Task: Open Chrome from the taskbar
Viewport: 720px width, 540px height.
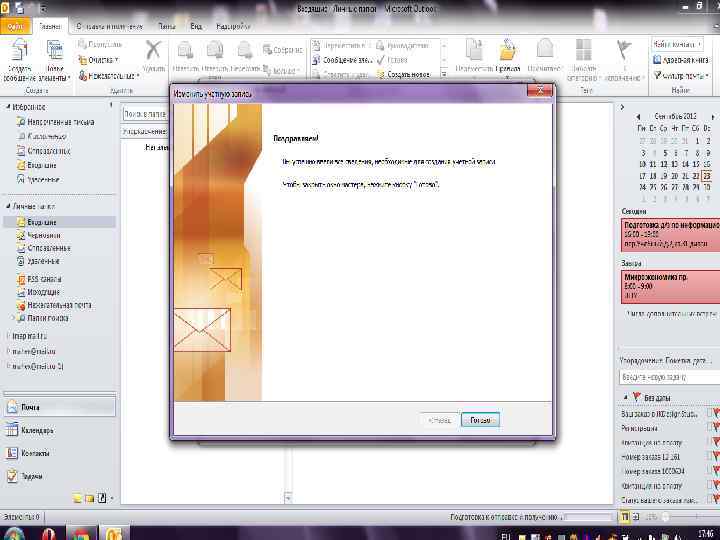Action: [81, 534]
